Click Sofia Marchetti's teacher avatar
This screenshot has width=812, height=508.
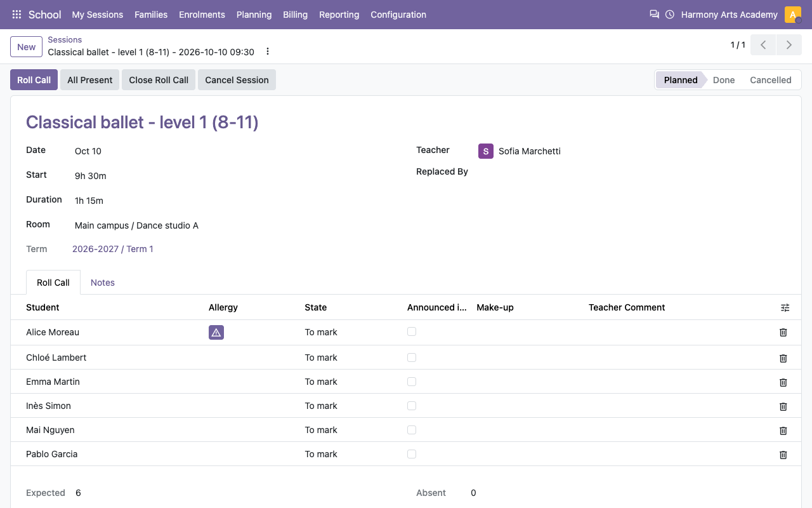[486, 151]
